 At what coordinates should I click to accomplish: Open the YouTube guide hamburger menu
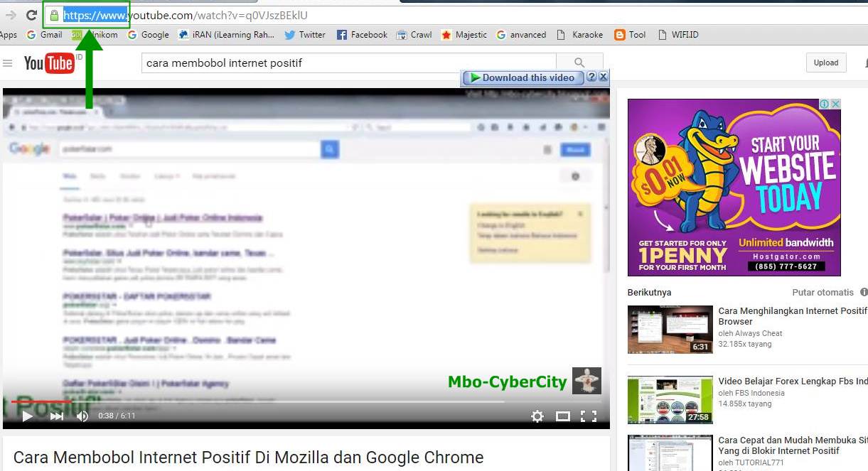coord(8,63)
